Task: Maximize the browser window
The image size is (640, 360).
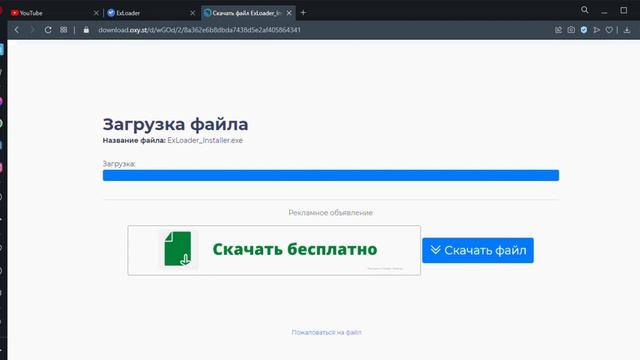Action: (624, 10)
